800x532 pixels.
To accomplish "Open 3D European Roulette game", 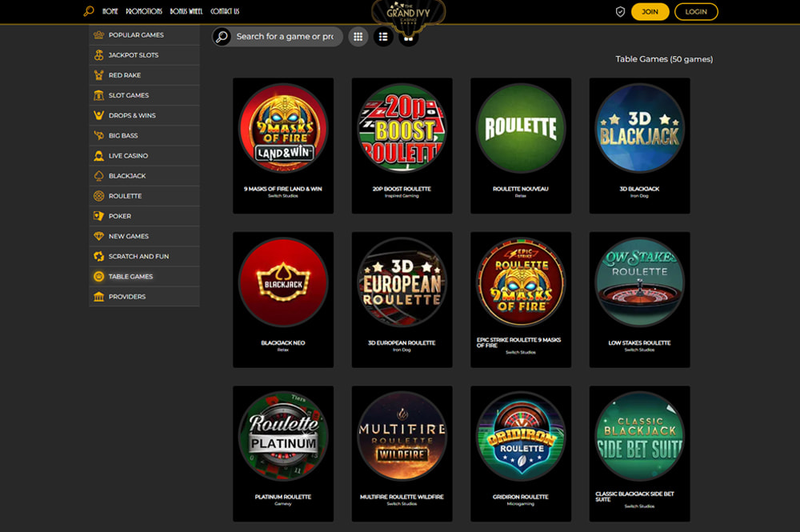I will 402,300.
